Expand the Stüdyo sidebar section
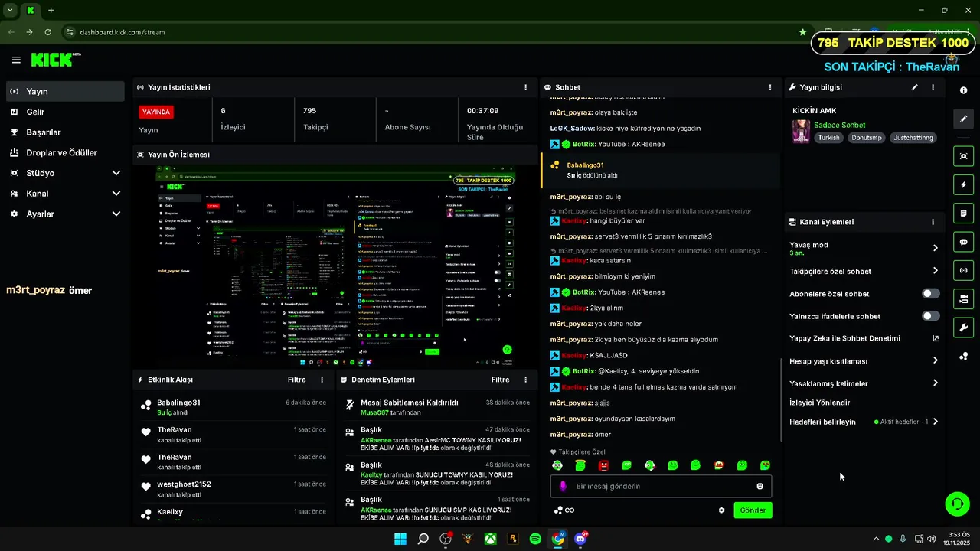 click(x=116, y=173)
